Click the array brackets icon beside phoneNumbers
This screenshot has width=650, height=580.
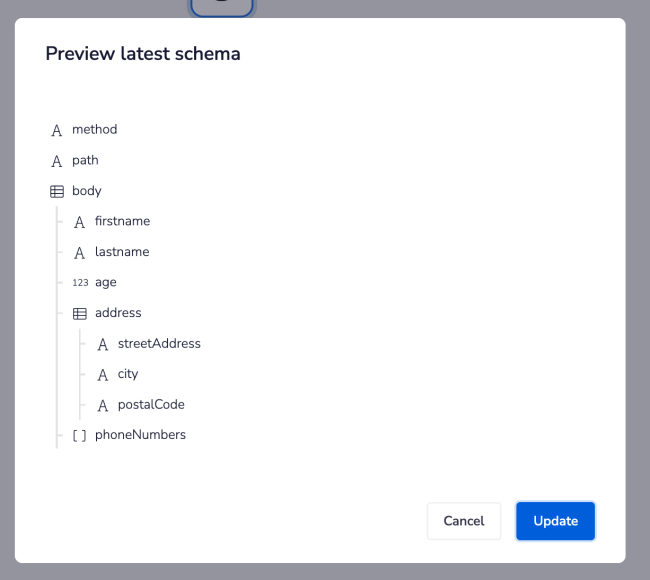[80, 435]
